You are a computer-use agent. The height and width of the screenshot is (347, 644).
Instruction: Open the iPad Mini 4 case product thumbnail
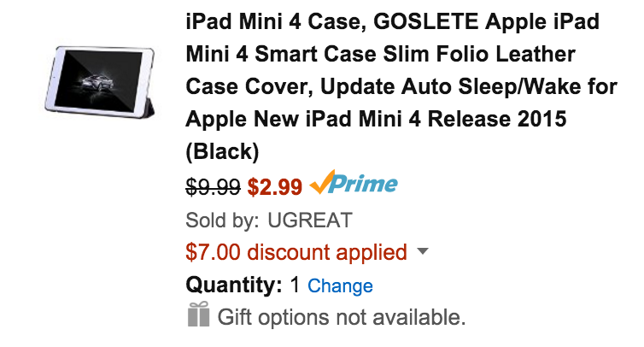[100, 82]
